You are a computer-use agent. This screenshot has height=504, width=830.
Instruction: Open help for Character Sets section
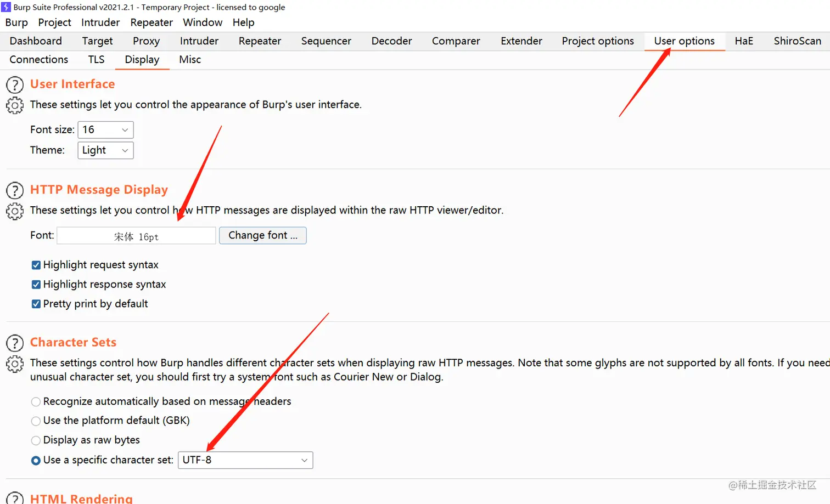15,343
